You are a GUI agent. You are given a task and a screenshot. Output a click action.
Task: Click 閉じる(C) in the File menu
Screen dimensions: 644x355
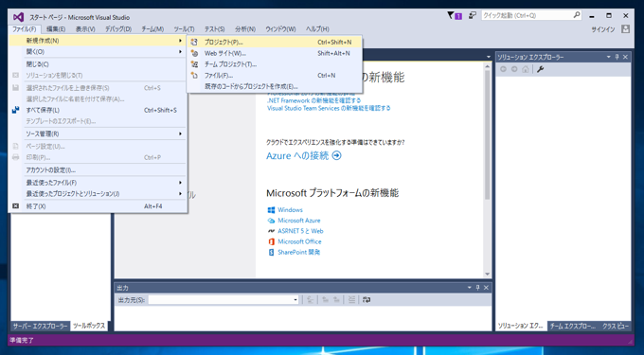coord(98,64)
